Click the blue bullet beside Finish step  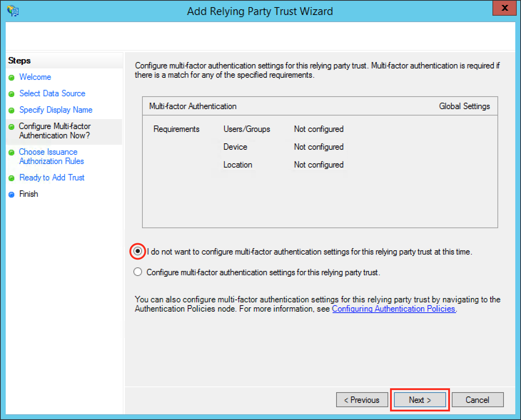click(x=11, y=195)
